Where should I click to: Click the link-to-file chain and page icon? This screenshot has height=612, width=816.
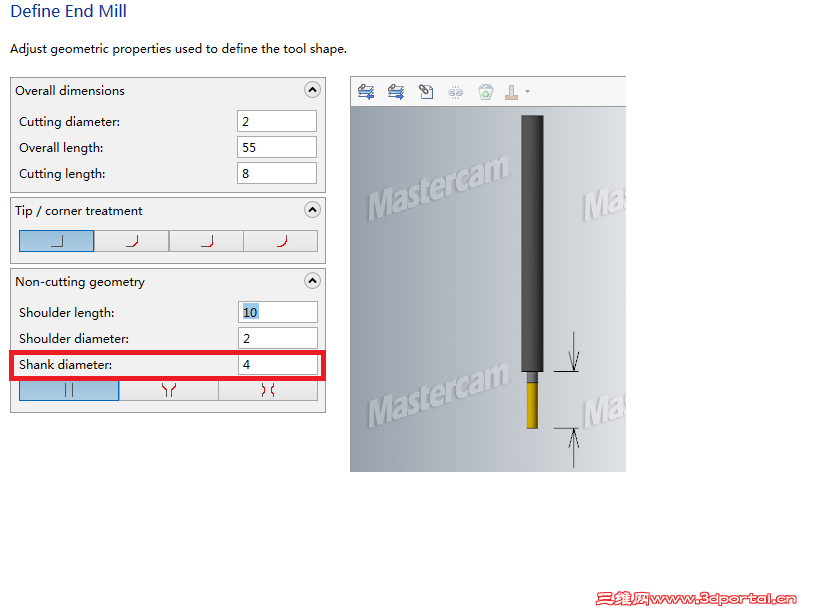(426, 92)
